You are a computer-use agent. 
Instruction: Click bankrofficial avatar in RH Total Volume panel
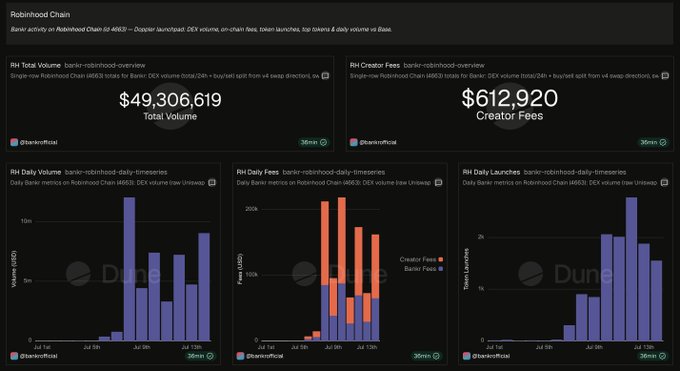(14, 142)
